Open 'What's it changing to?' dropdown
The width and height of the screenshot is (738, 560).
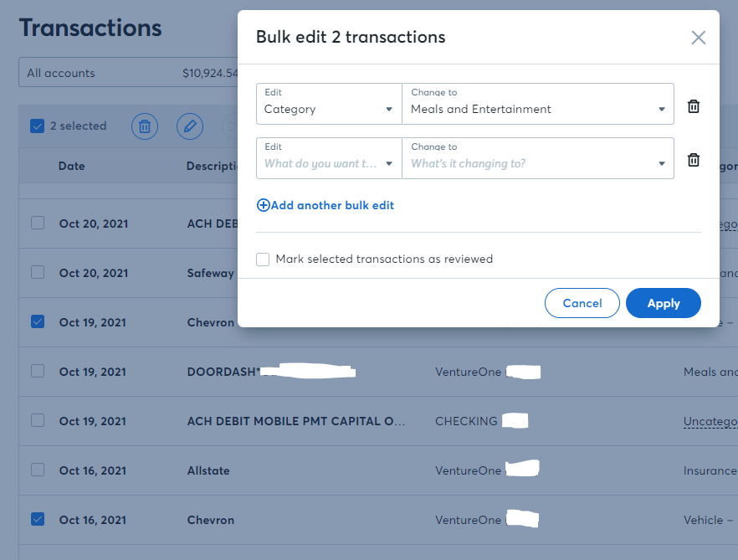538,158
